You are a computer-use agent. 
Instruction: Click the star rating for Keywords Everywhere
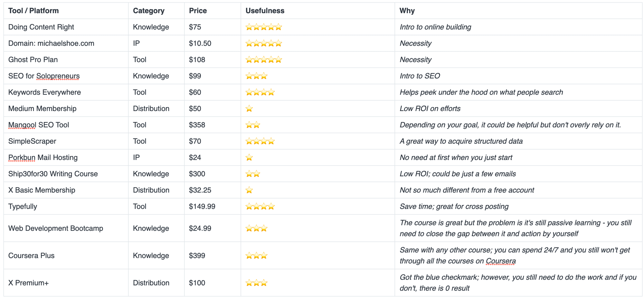(x=260, y=92)
